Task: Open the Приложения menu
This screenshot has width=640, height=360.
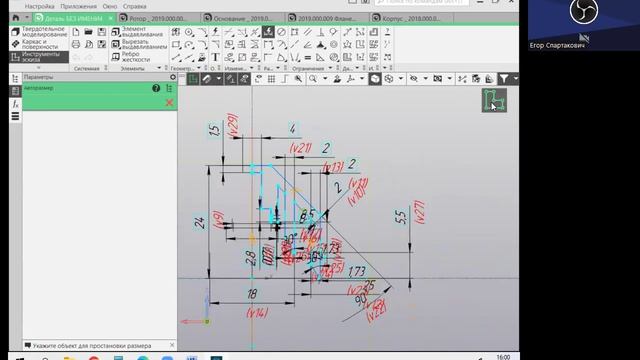Action: (x=78, y=7)
